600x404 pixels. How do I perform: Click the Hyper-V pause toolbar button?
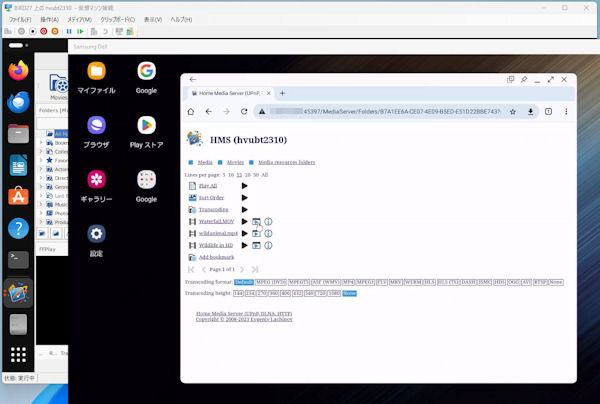[69, 31]
